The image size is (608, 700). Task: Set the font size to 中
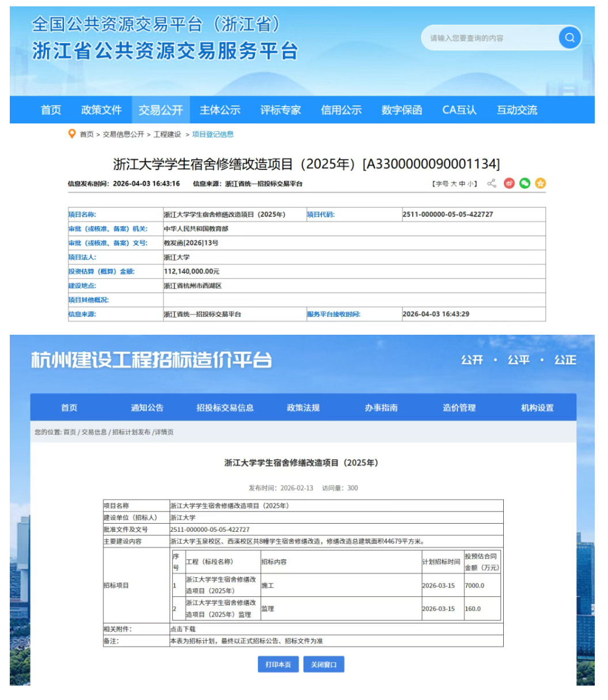click(462, 184)
